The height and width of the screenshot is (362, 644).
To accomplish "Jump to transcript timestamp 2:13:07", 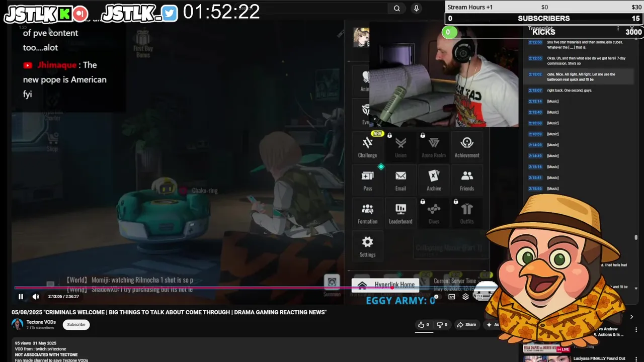I will 535,90.
